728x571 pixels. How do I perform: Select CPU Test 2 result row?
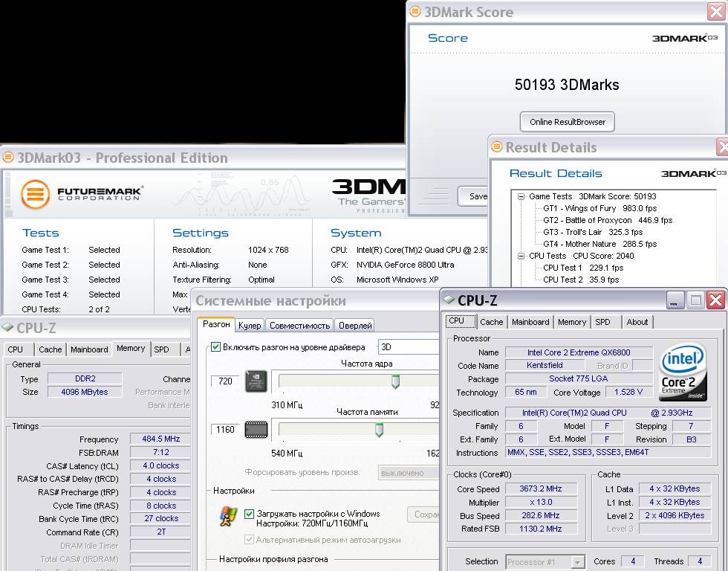coord(581,280)
